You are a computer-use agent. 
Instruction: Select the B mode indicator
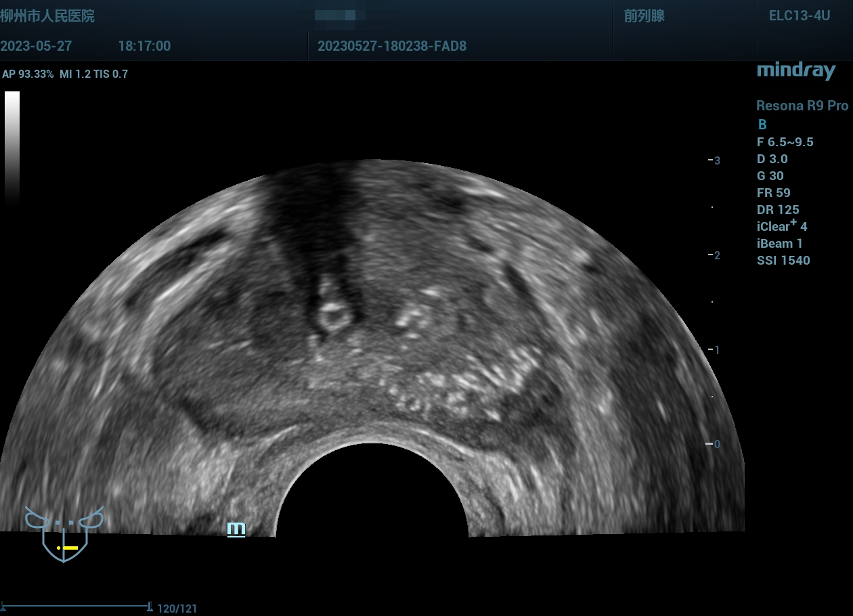[x=762, y=125]
